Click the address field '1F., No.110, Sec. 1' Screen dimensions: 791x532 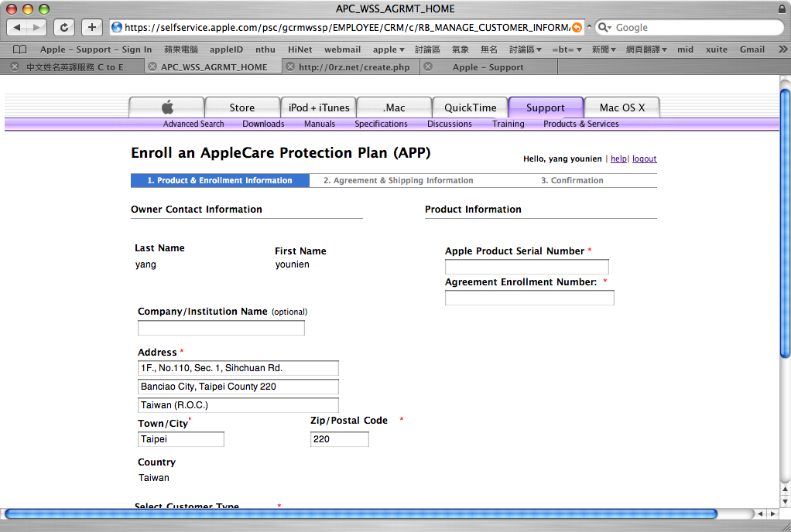[238, 368]
